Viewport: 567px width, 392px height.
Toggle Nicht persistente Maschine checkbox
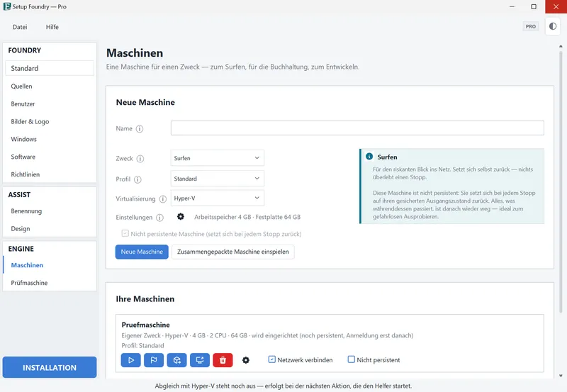[125, 234]
